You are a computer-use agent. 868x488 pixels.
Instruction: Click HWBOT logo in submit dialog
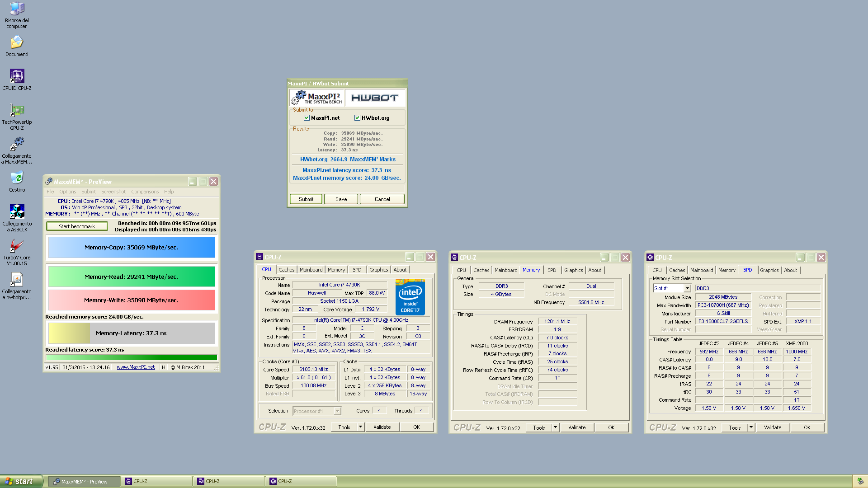(x=375, y=98)
